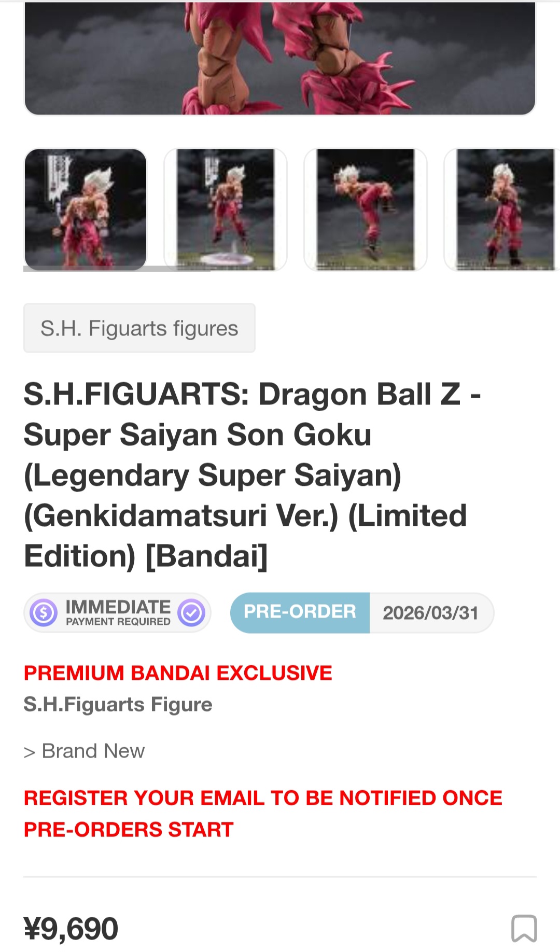
Task: Click the thumbnail carousel scroll indicator bar
Action: point(117,269)
